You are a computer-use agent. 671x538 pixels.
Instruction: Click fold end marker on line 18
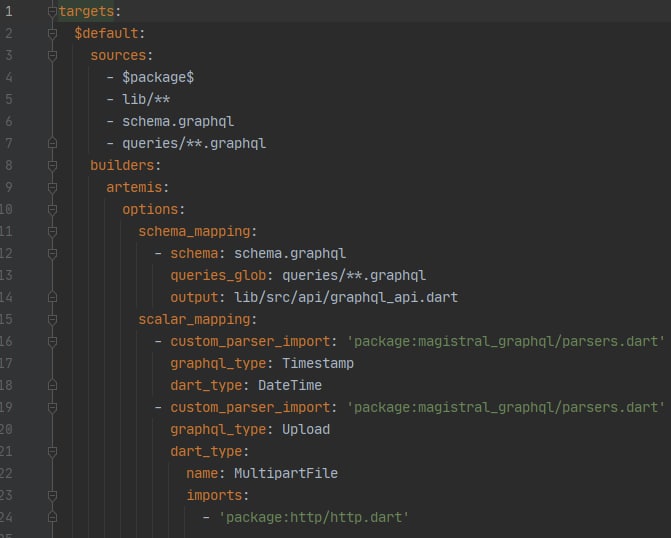tap(52, 385)
